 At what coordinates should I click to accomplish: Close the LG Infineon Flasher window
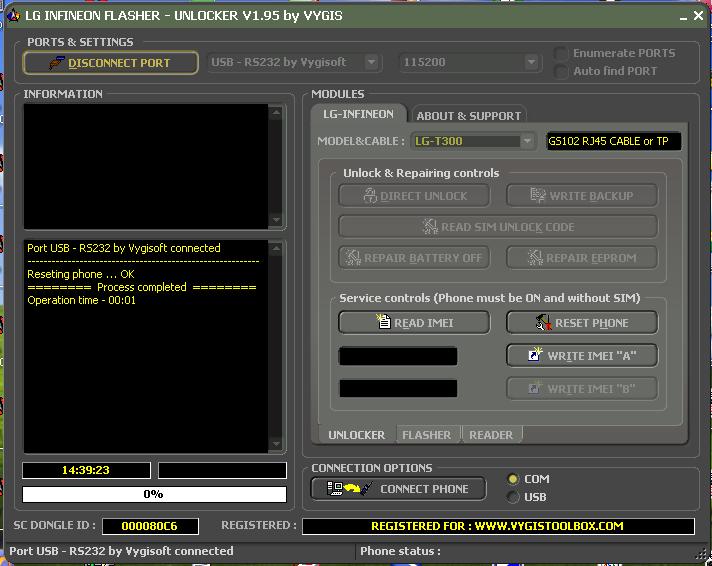698,15
